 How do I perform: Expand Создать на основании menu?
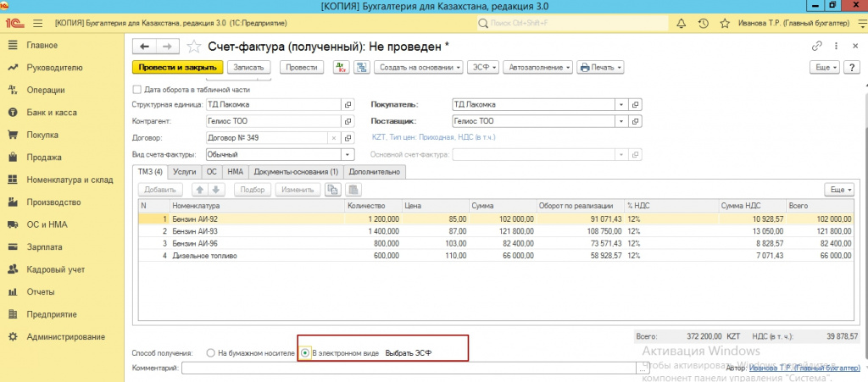tap(418, 68)
